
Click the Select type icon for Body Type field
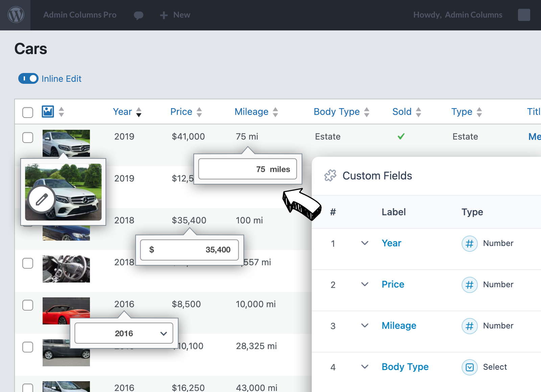pyautogui.click(x=469, y=367)
